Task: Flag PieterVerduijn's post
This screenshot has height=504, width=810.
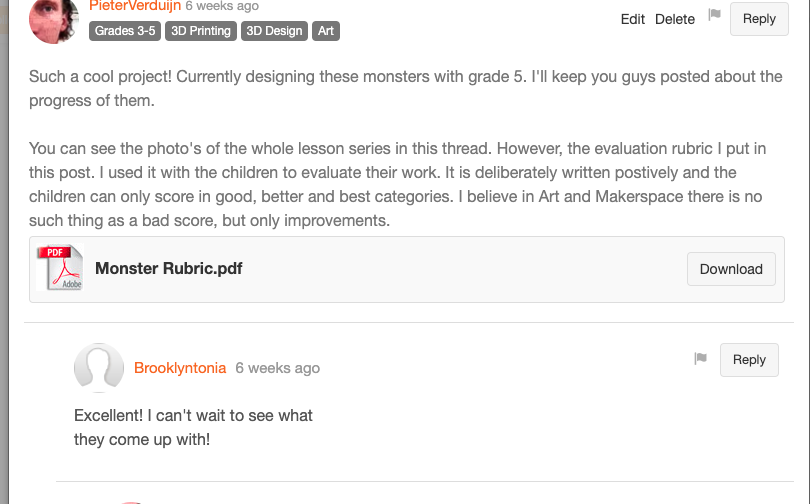Action: [x=715, y=15]
